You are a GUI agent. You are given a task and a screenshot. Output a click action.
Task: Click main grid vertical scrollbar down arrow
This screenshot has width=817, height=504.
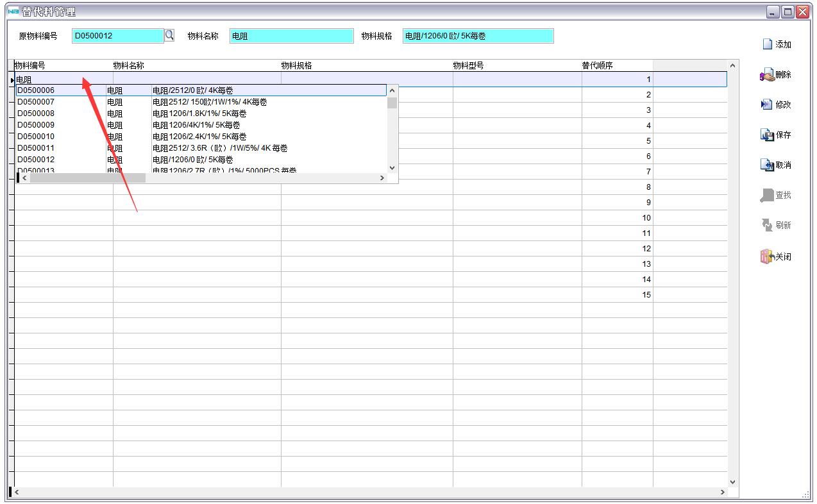tap(732, 482)
